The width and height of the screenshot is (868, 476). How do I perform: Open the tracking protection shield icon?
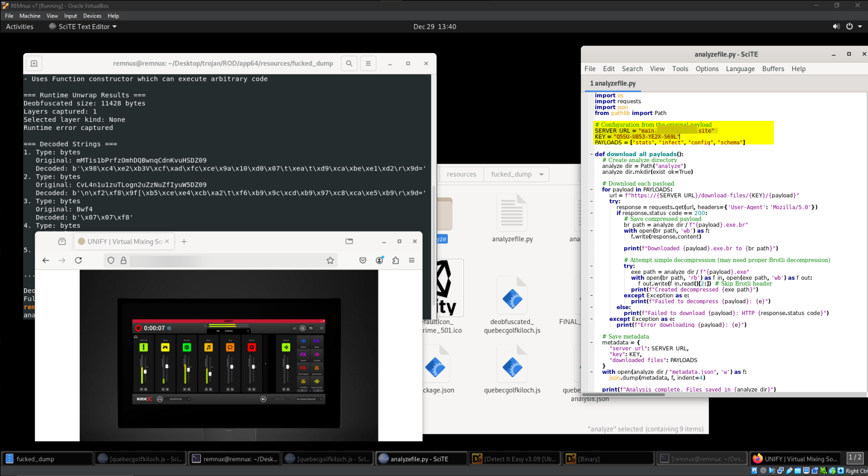click(111, 260)
